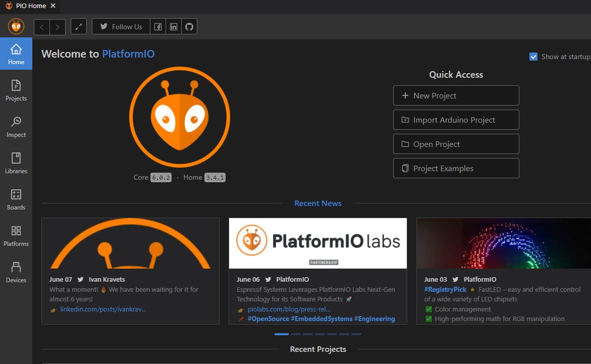This screenshot has height=364, width=591.
Task: Click Twitter icon on June 06 post
Action: (x=268, y=280)
